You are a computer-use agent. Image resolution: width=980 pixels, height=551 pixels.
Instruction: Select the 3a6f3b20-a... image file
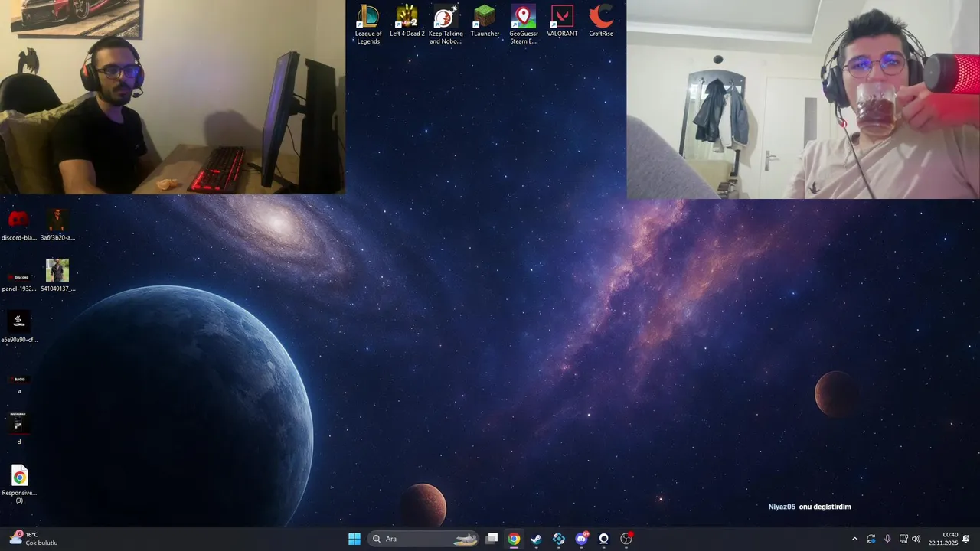click(57, 226)
